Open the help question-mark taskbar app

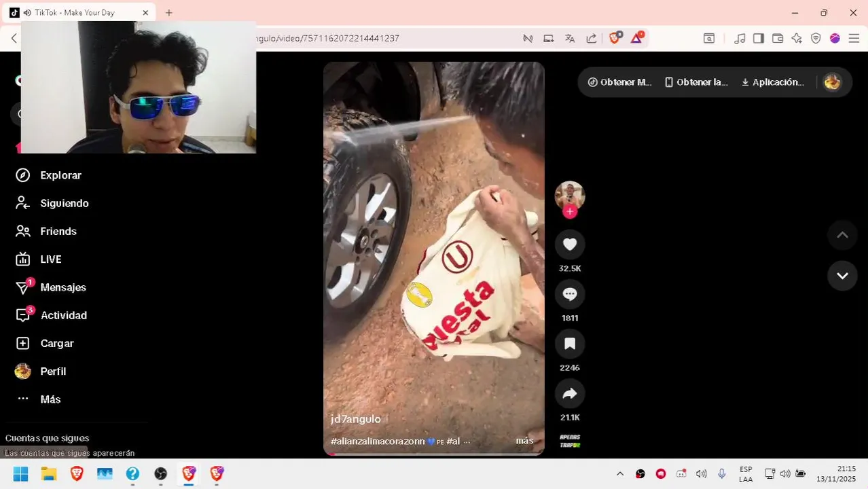point(132,473)
